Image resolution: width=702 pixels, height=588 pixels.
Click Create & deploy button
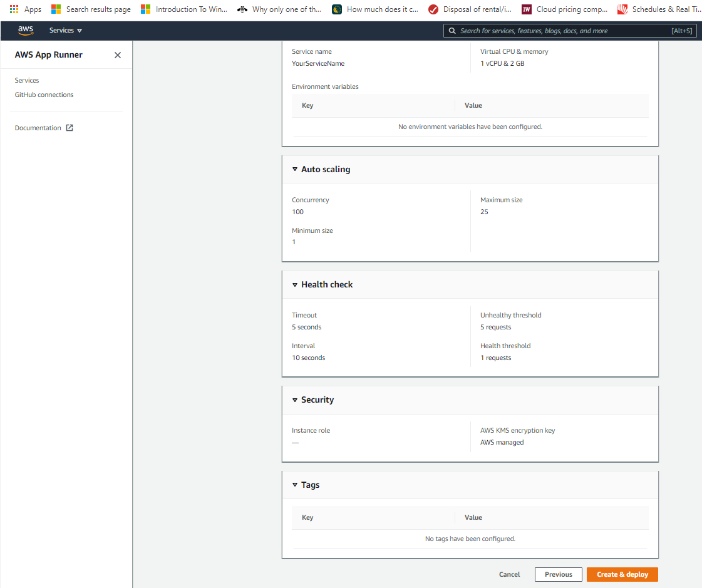622,575
